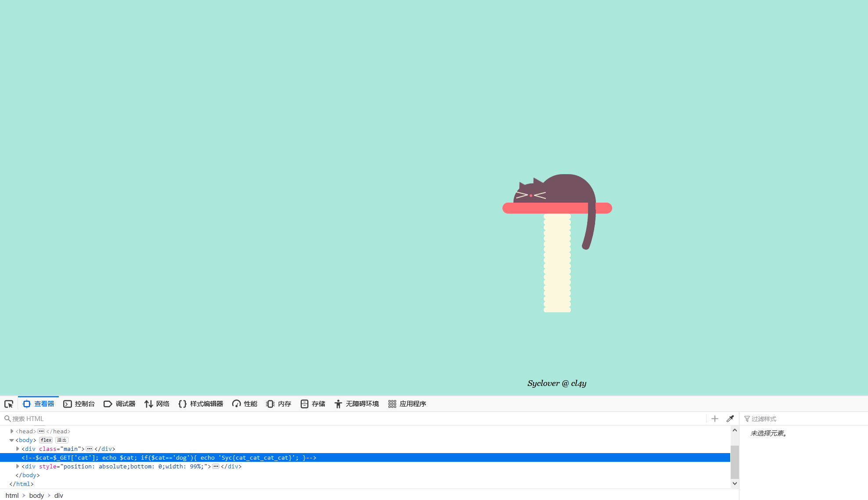This screenshot has height=500, width=868.
Task: Open the Style Editor (样式编辑器) panel
Action: [x=201, y=404]
